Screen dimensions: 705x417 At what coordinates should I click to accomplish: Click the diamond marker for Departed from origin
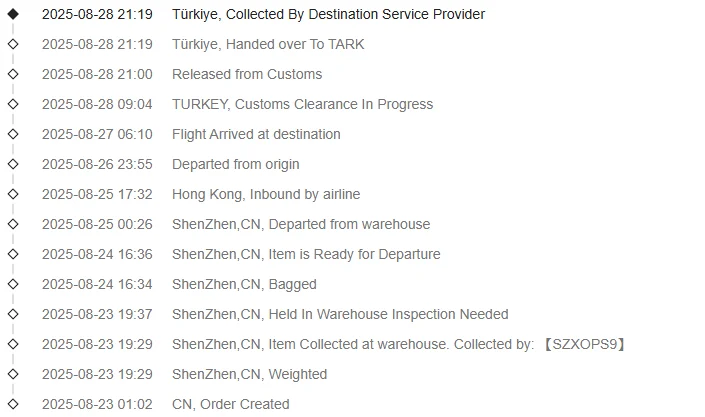(13, 164)
